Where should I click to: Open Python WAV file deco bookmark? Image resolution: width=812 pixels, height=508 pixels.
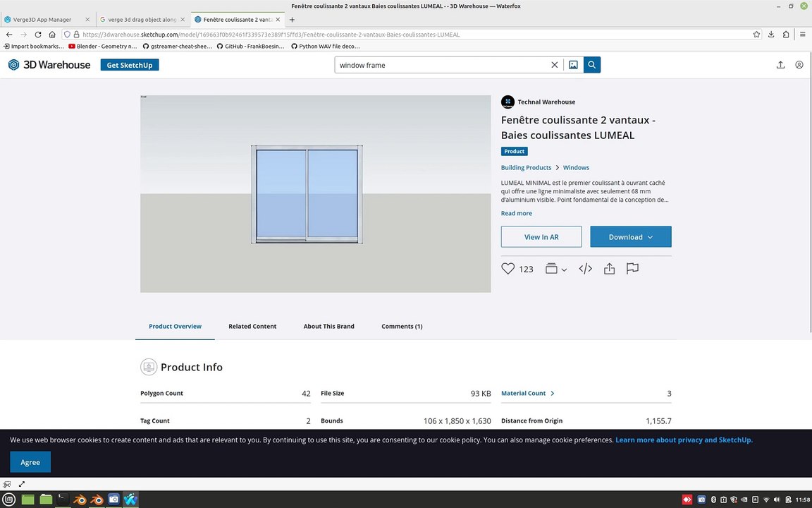(x=325, y=46)
